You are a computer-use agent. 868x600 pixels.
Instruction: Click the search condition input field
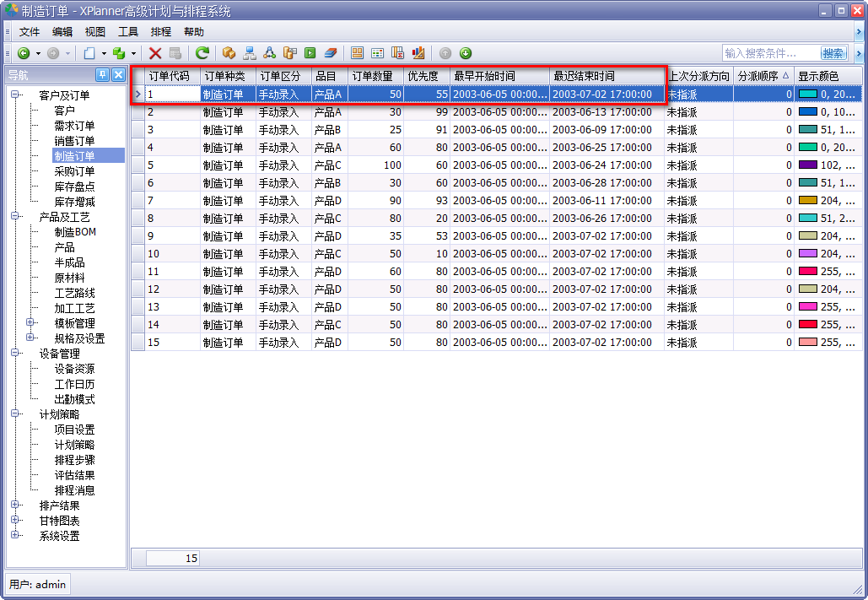(x=771, y=53)
